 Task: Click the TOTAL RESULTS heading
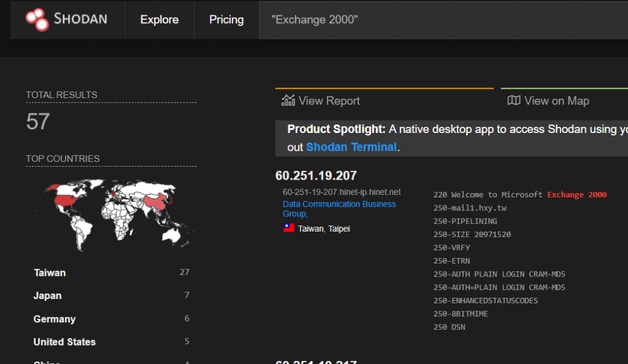62,95
